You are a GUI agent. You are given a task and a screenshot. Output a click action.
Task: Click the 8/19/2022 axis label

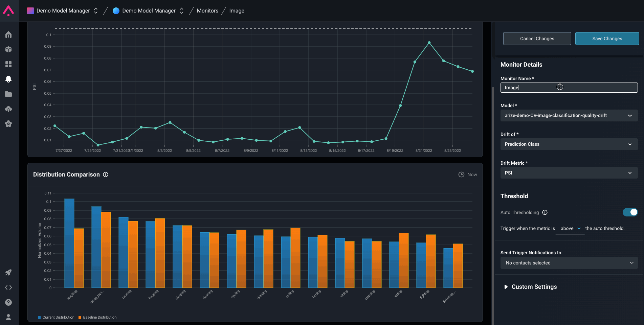point(395,150)
